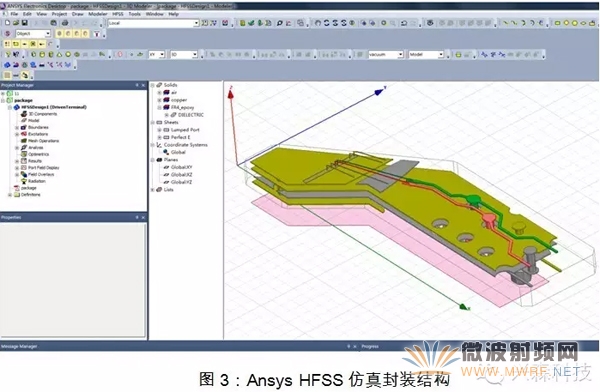The image size is (600, 392).
Task: Open the Local coordinate dropdown
Action: (196, 23)
